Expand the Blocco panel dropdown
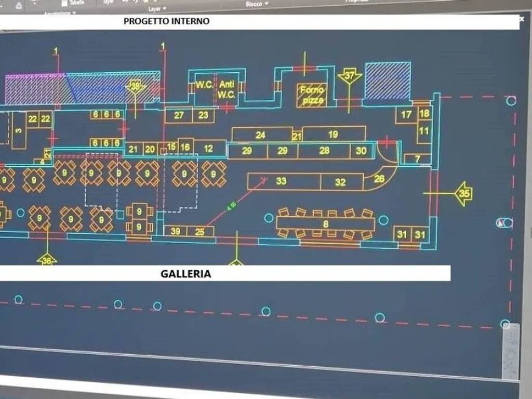This screenshot has width=532, height=399. [257, 4]
